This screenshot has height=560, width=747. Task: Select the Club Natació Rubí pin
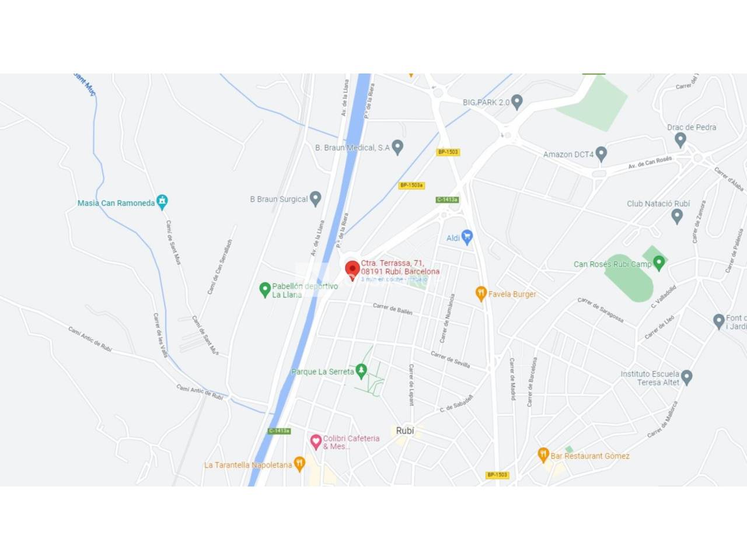point(677,216)
